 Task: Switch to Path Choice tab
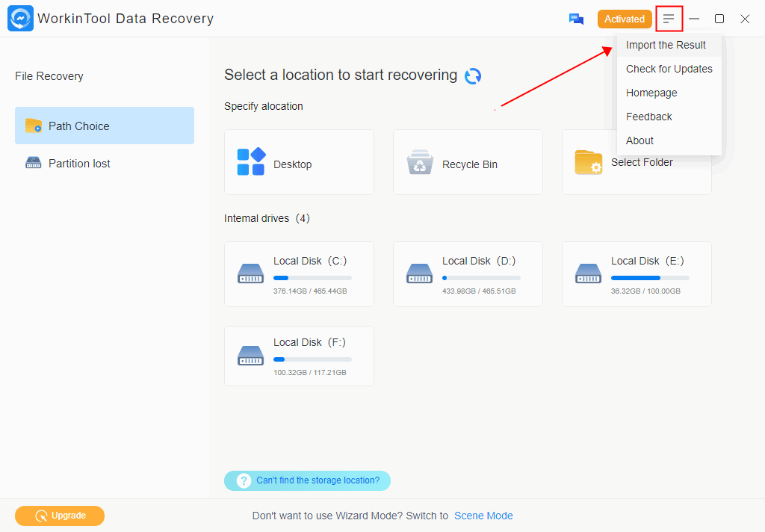point(105,126)
